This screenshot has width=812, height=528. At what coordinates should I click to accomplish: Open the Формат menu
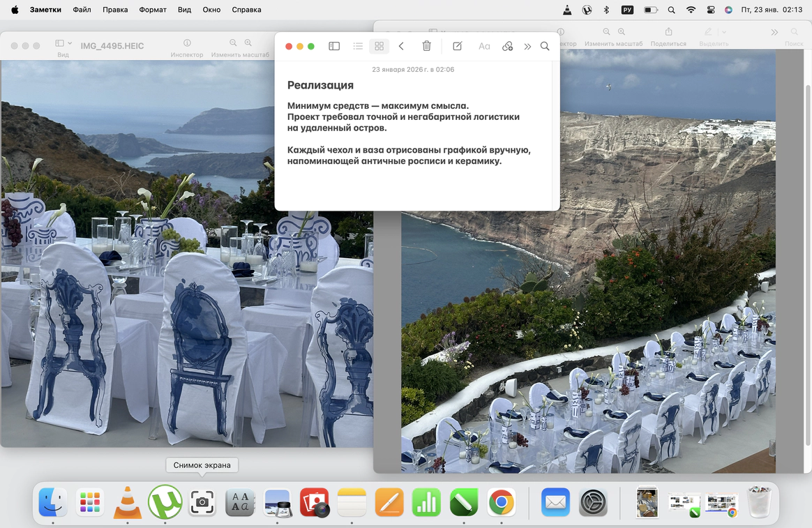[153, 10]
